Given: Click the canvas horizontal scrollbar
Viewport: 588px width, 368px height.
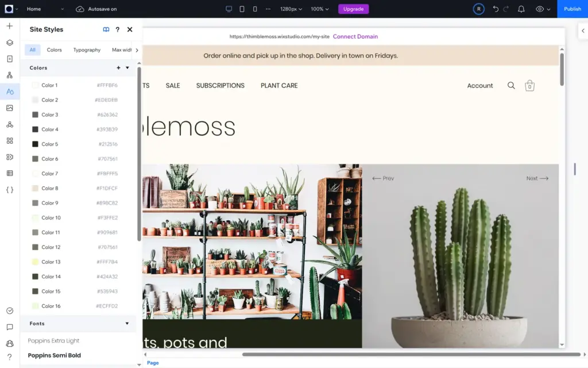Looking at the screenshot, I should [411, 354].
